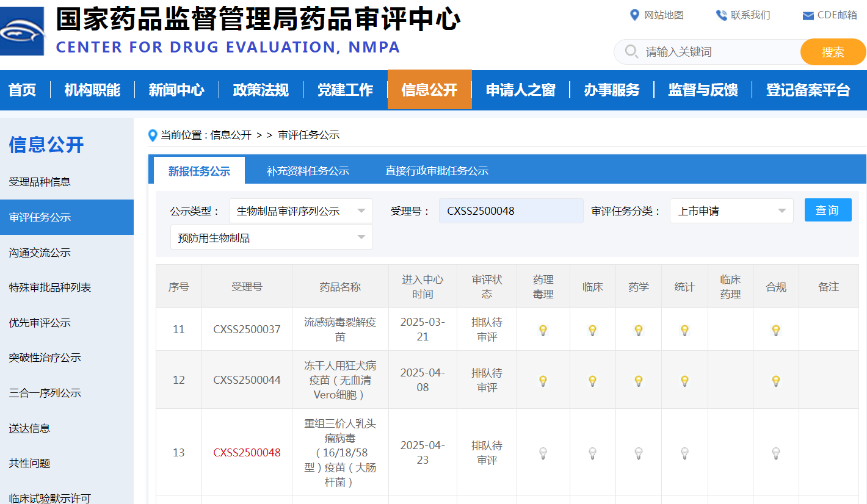Click red acceptance number CXSS2500048
The image size is (867, 504).
247,453
